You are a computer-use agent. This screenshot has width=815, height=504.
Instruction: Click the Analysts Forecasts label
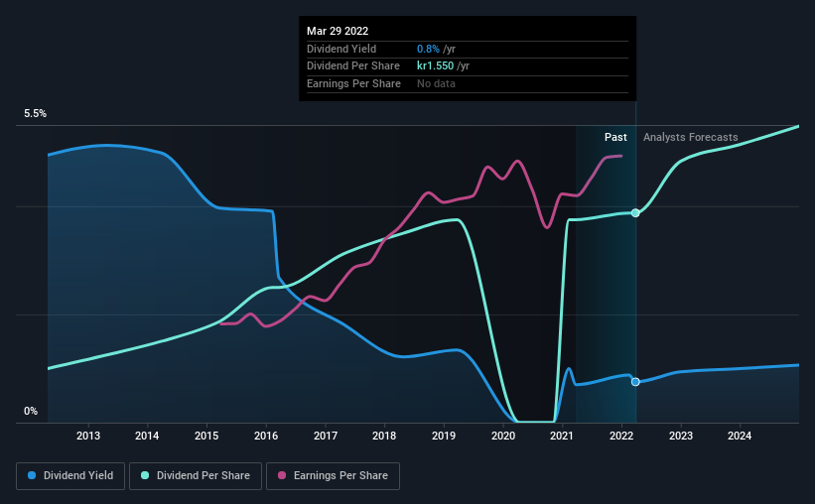tap(690, 137)
